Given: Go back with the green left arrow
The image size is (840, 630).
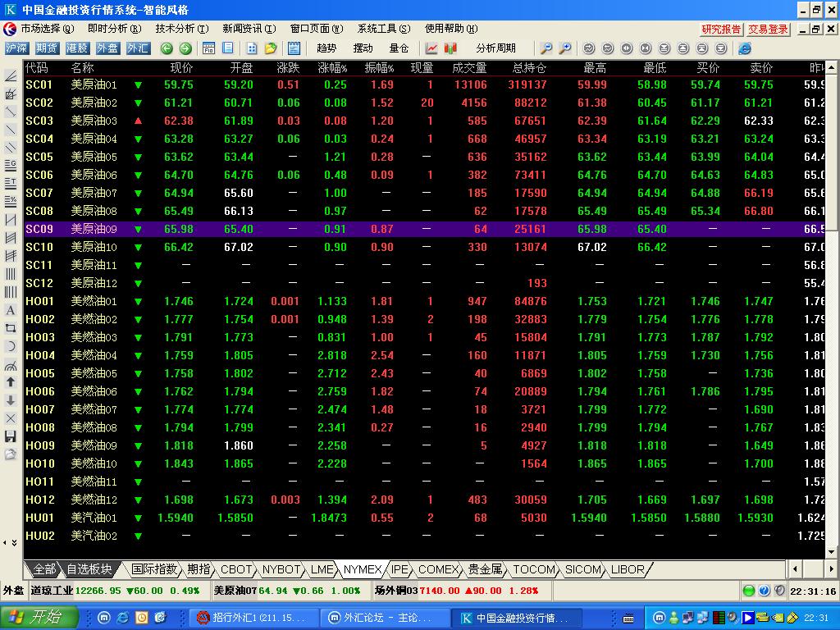Looking at the screenshot, I should coord(167,48).
